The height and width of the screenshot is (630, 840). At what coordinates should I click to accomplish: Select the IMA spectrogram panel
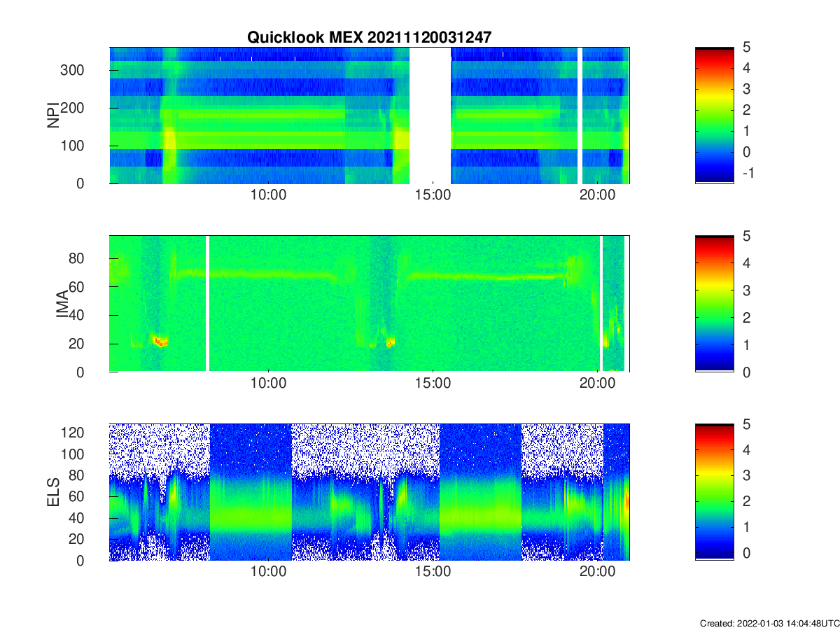(x=369, y=304)
